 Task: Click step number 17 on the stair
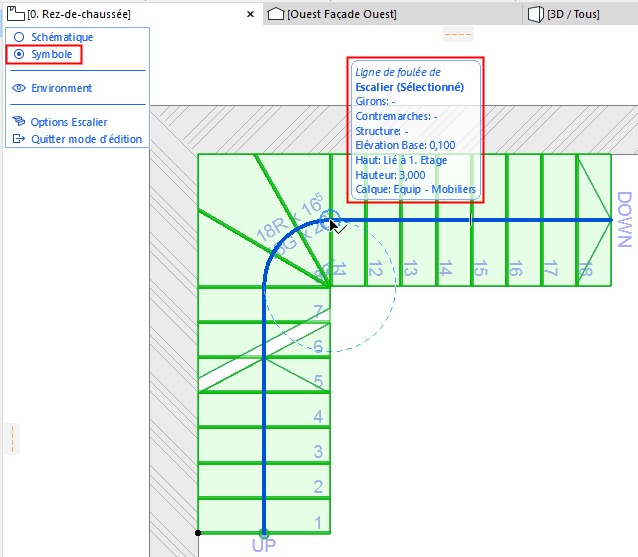(x=551, y=269)
